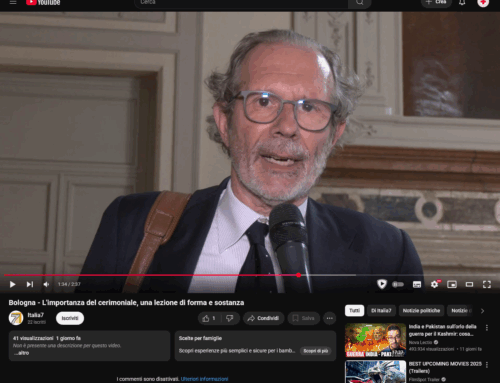Dislike the video with thumbs down
Viewport: 500px width, 383px height.
tap(230, 318)
